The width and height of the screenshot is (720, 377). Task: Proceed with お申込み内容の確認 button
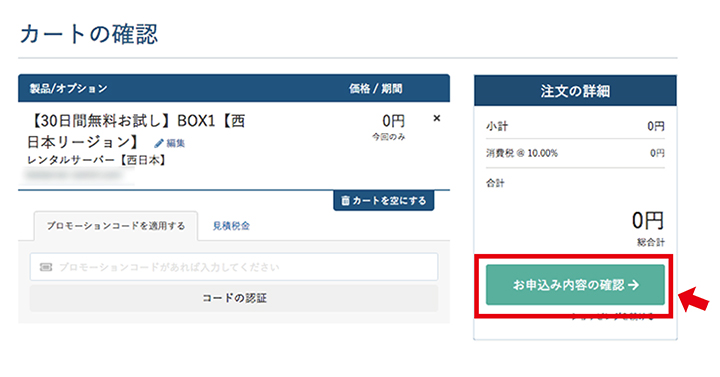[x=575, y=285]
